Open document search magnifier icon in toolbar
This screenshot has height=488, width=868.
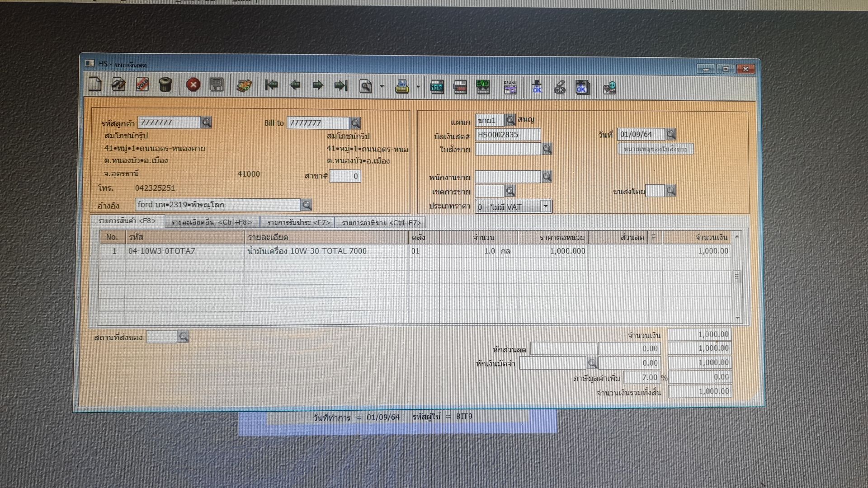point(365,86)
